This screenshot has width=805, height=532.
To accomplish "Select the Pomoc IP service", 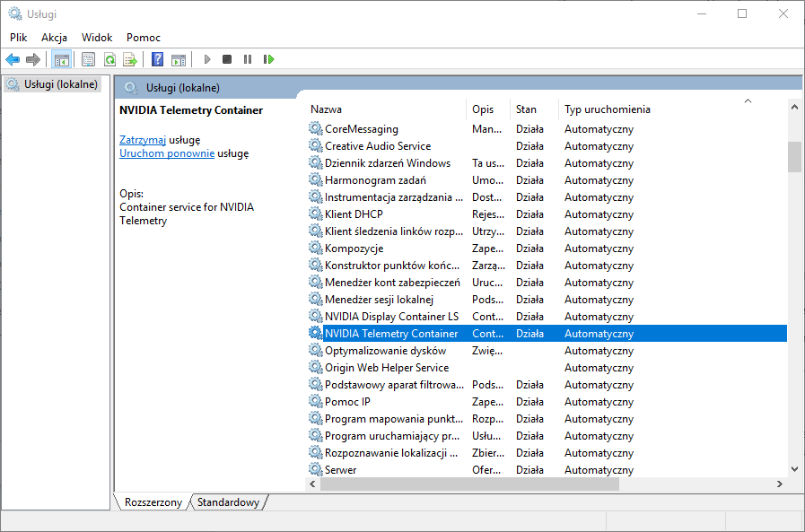I will [547, 402].
